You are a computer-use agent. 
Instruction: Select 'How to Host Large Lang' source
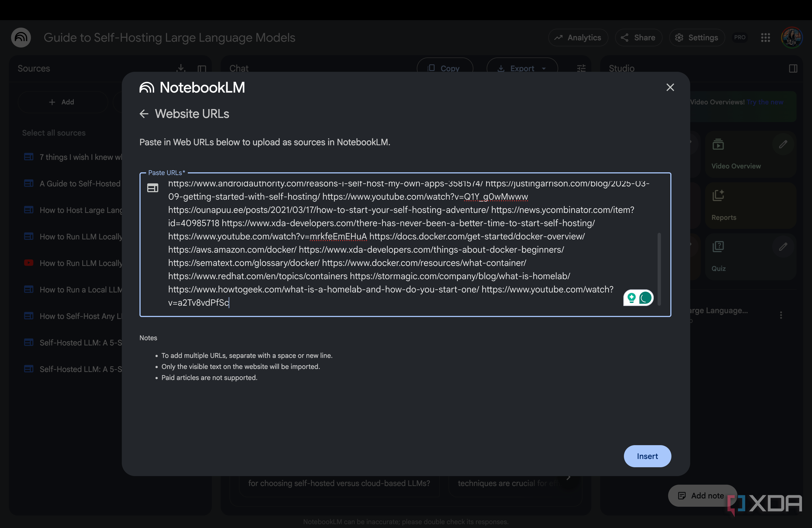pyautogui.click(x=73, y=210)
